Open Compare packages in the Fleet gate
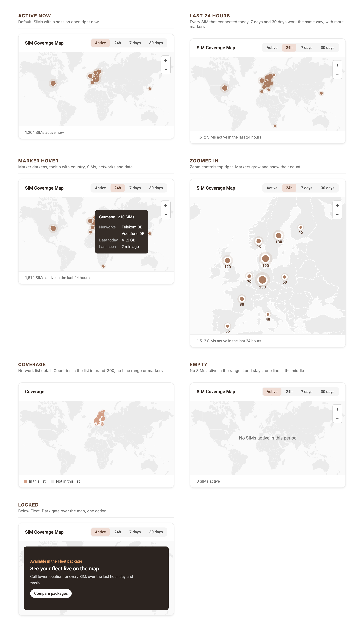 pos(51,593)
